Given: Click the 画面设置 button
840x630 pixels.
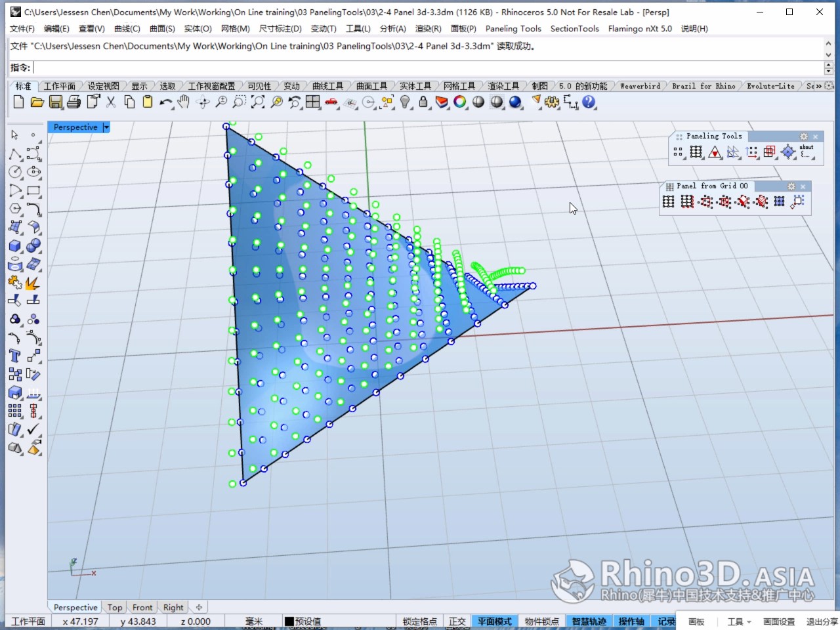Looking at the screenshot, I should (x=779, y=621).
